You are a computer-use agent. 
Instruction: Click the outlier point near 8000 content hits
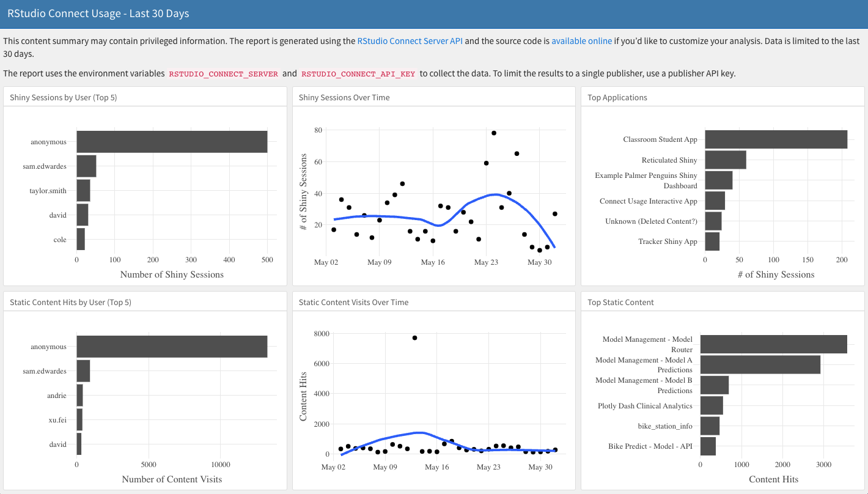(414, 337)
